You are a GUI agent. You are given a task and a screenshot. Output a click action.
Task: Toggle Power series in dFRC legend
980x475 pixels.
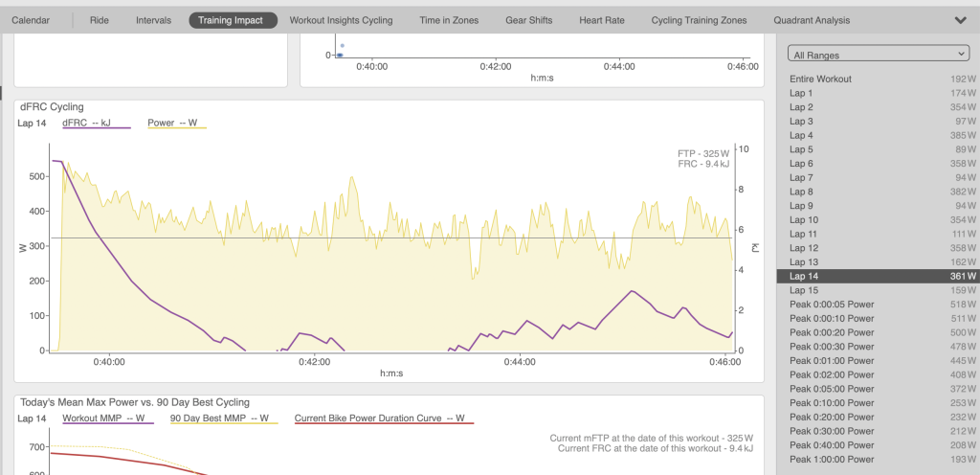pos(177,124)
